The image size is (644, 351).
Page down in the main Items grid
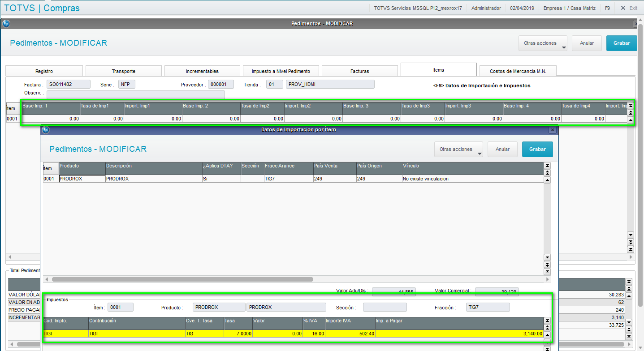point(631,242)
